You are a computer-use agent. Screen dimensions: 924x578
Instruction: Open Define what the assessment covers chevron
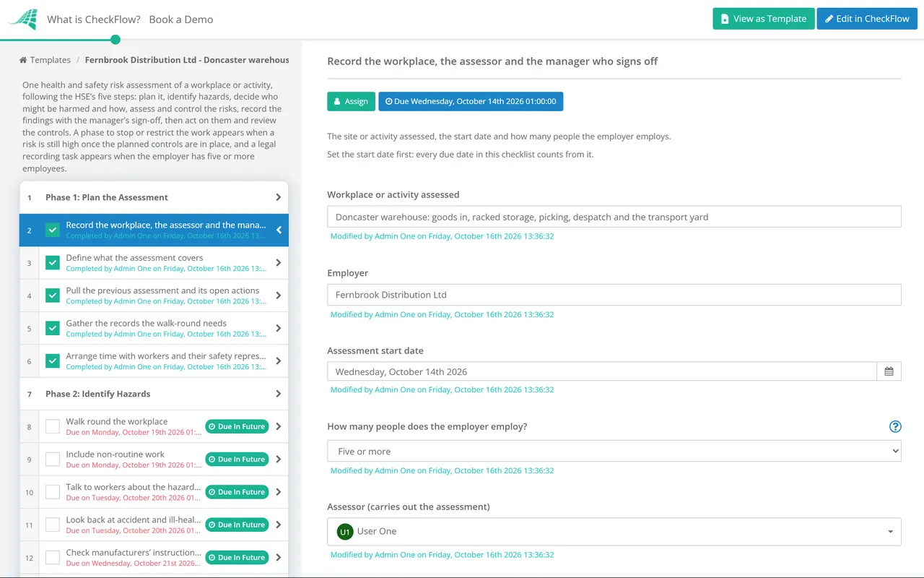[x=279, y=263]
